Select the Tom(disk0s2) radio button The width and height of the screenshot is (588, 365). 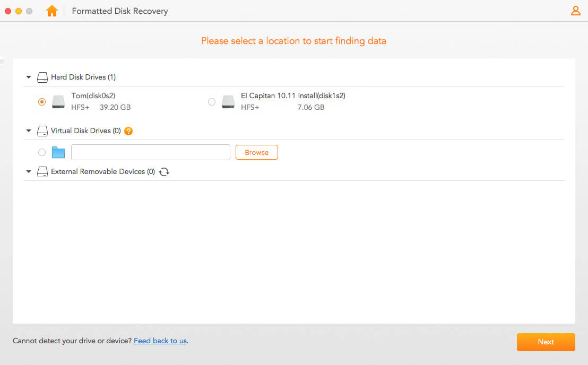tap(42, 102)
